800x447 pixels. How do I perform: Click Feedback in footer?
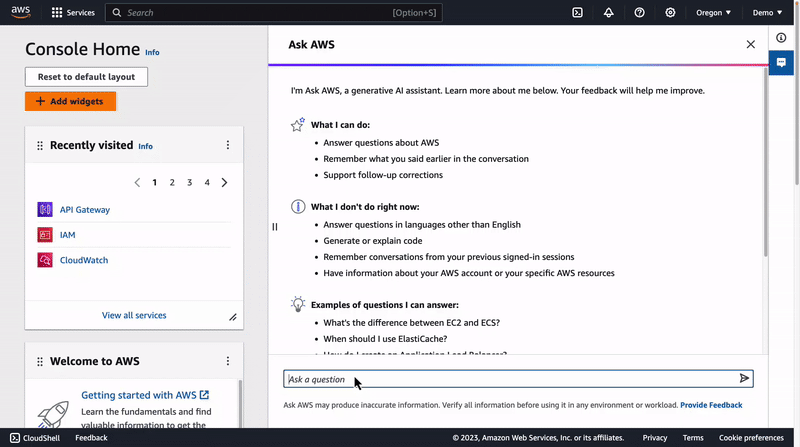(91, 438)
